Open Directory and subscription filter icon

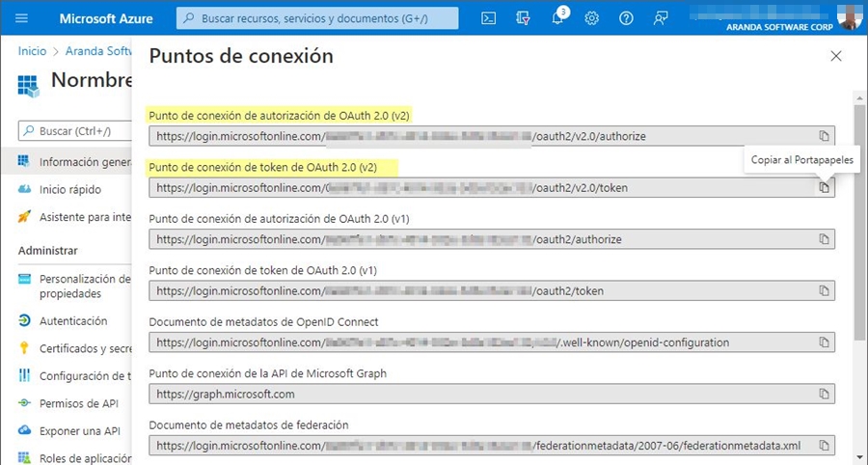pos(523,18)
